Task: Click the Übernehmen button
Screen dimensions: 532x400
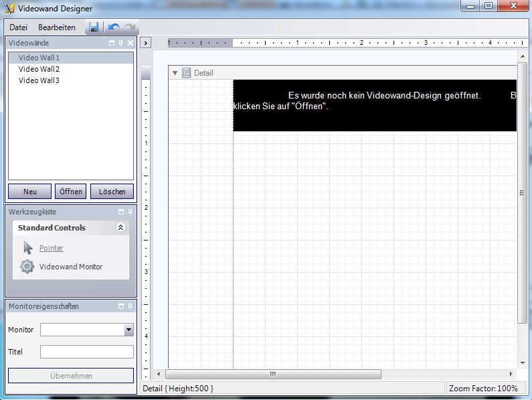Action: (71, 375)
